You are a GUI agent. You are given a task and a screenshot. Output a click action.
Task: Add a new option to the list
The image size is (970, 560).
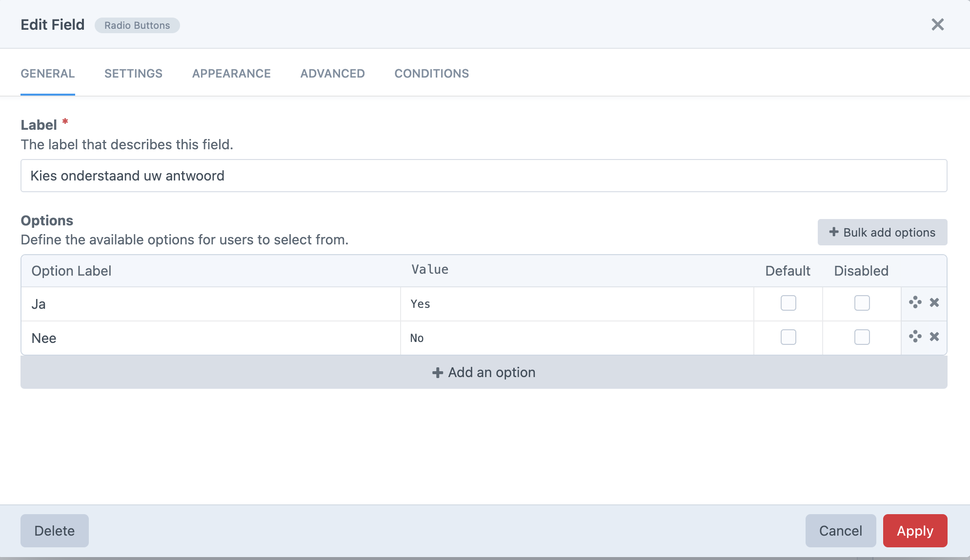(x=483, y=372)
